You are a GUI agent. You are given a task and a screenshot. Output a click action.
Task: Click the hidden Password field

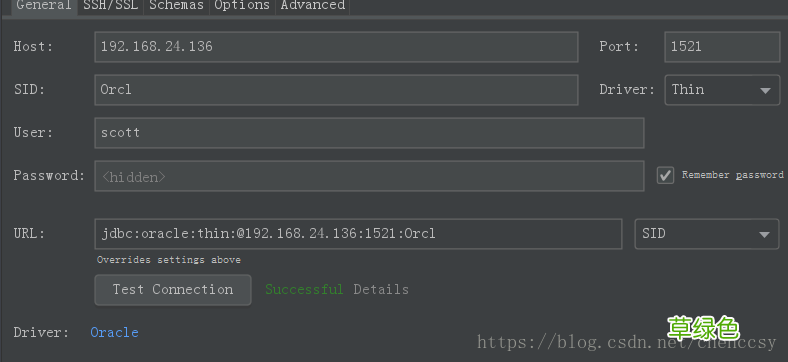point(369,176)
